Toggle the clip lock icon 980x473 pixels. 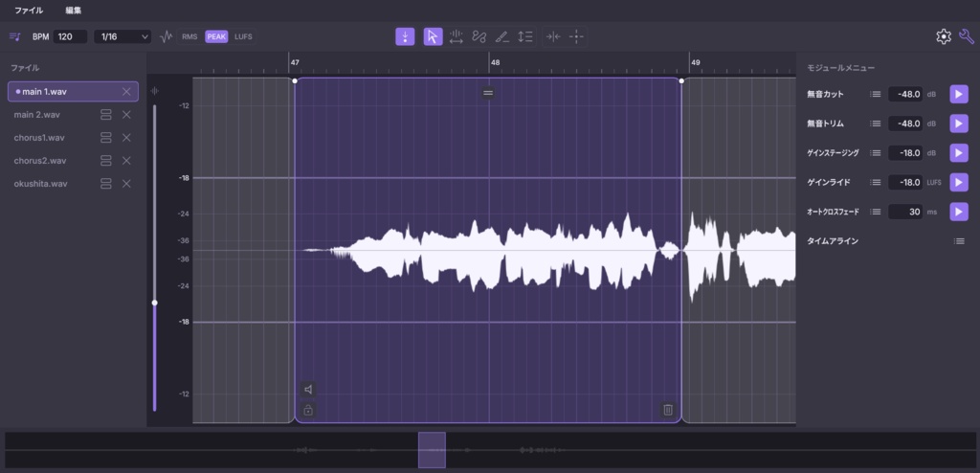[308, 411]
